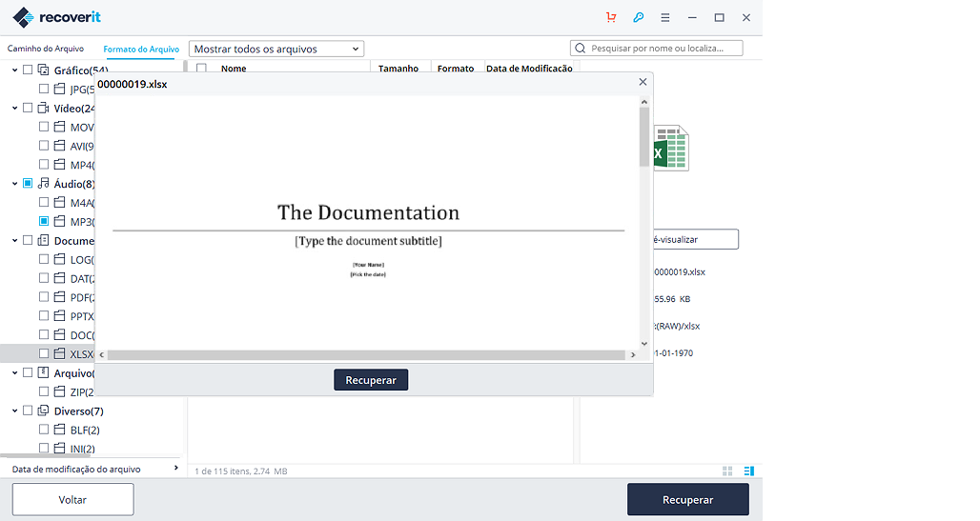
Task: Click the BLF folder icon
Action: 59,430
